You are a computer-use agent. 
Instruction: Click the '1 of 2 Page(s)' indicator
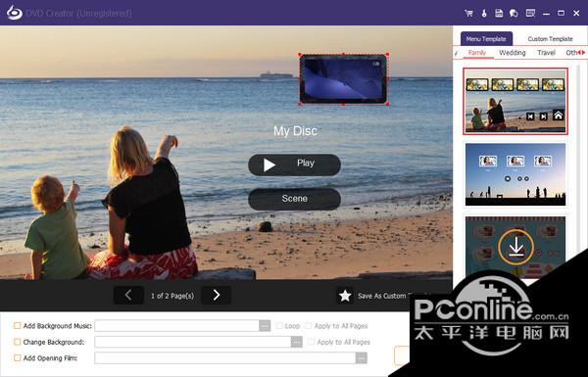[172, 296]
